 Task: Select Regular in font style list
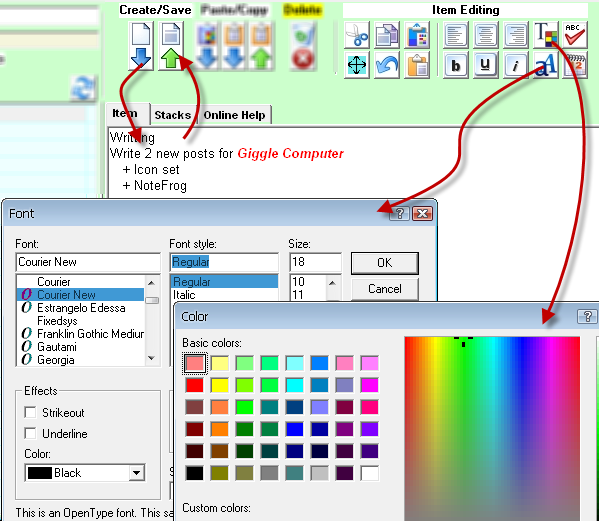tap(224, 282)
